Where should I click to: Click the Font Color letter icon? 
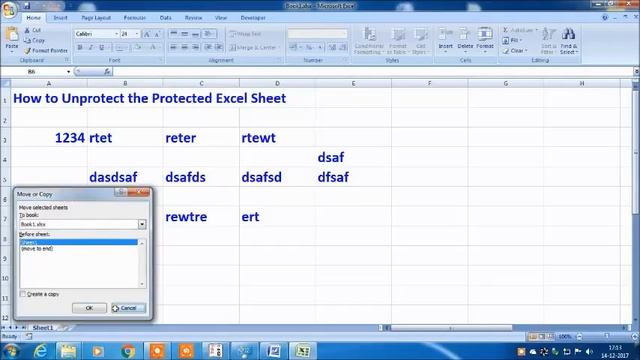153,48
